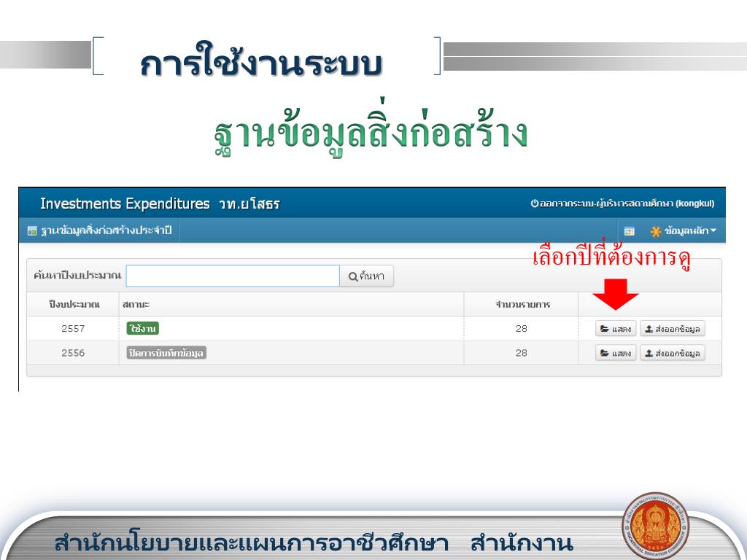Click the จำนวนรายการ column header

pos(522,304)
